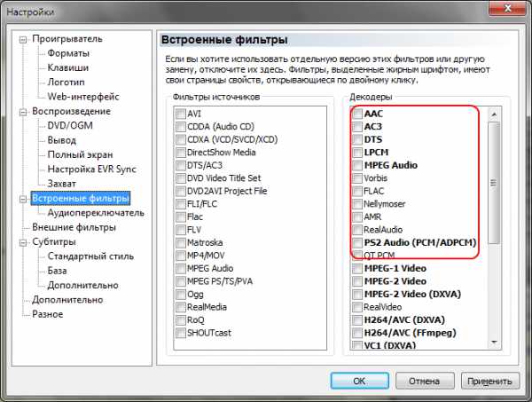Viewport: 532px width, 402px height.
Task: Select the Воспроизведение tree item
Action: (x=71, y=111)
